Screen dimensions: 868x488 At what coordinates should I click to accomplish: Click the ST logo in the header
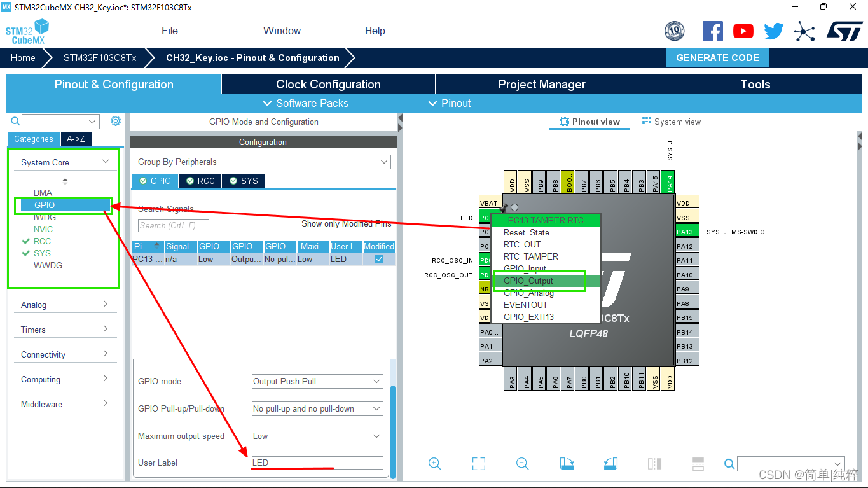[x=844, y=31]
